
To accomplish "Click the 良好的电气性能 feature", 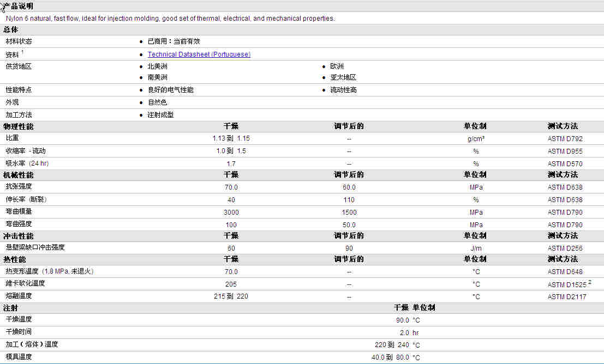I will click(171, 90).
